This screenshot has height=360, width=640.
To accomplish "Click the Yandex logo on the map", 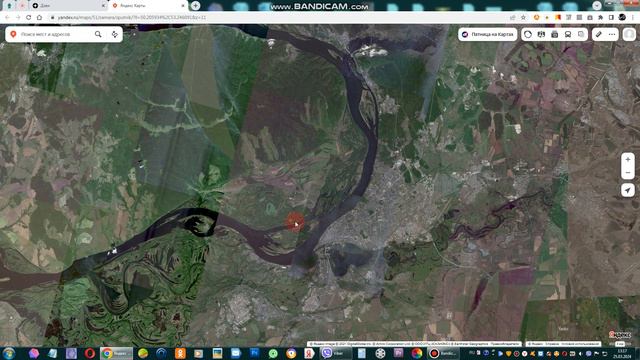I will point(620,335).
